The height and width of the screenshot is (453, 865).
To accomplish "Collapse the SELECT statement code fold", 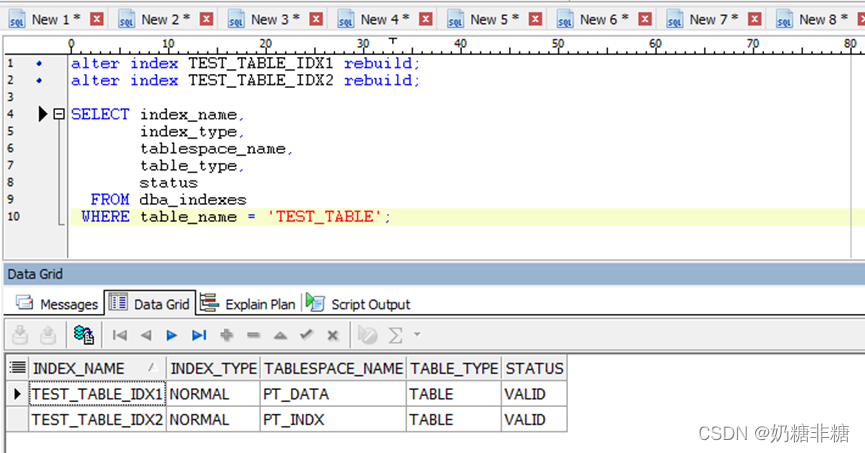I will pyautogui.click(x=58, y=114).
